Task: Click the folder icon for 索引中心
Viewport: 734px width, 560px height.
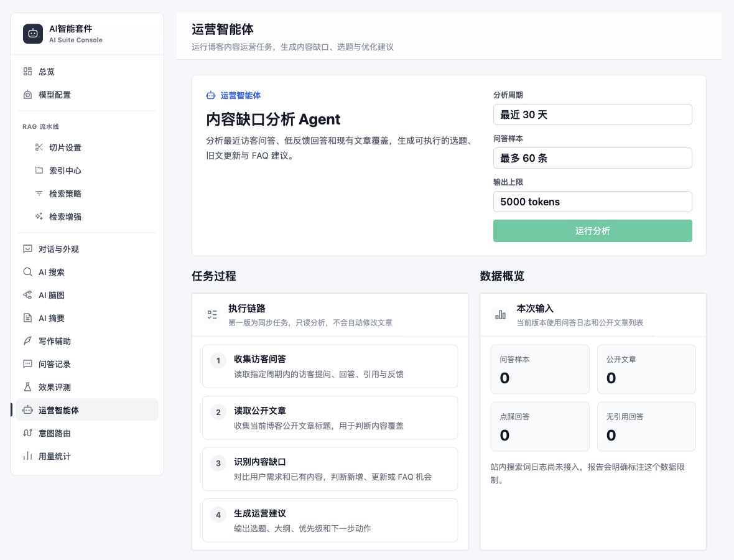Action: [x=39, y=170]
